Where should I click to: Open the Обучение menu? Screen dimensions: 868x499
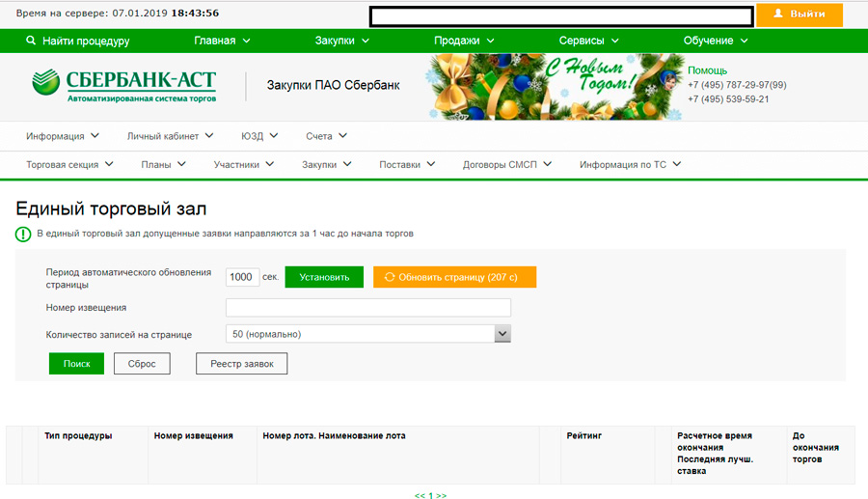pyautogui.click(x=716, y=41)
